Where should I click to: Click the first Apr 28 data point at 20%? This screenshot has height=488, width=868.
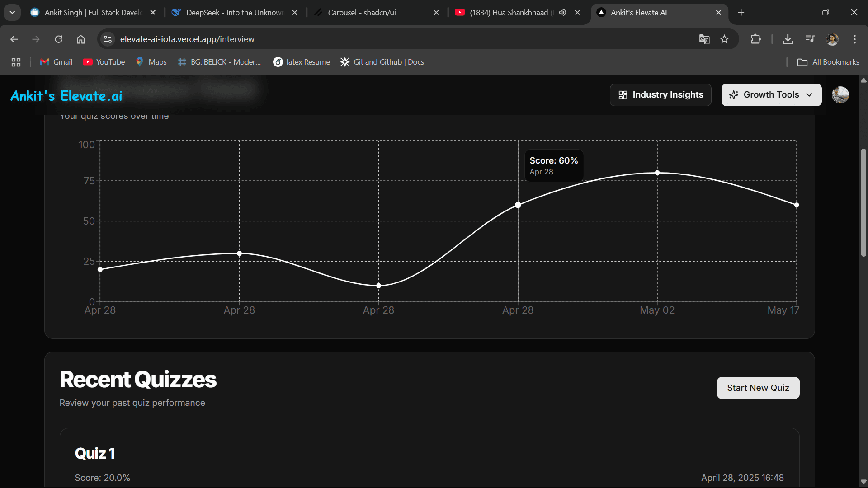point(100,270)
